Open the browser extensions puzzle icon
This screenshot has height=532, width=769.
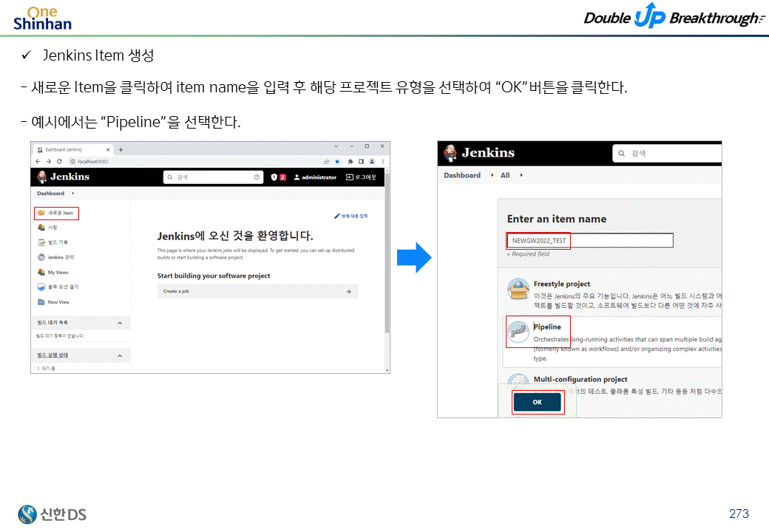tap(350, 162)
